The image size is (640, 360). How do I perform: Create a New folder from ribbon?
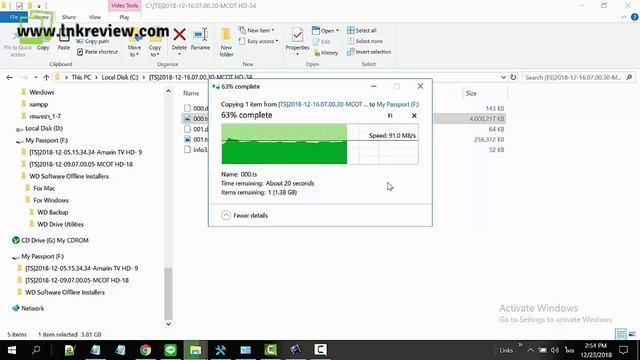[226, 42]
